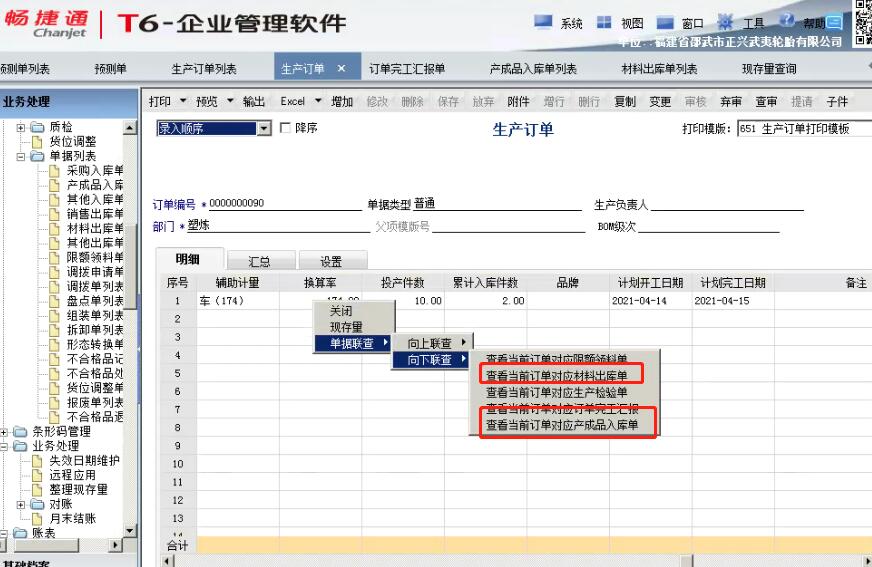Open the 预览 dropdown arrow

(x=230, y=101)
